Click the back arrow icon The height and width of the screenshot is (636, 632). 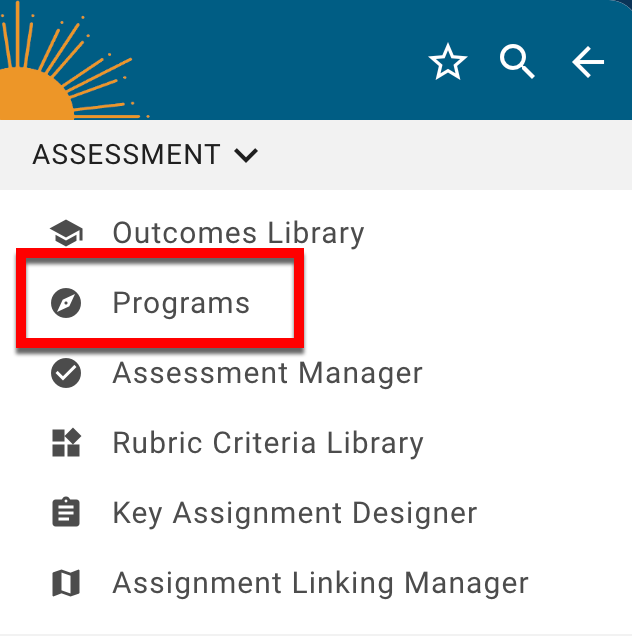click(x=587, y=63)
